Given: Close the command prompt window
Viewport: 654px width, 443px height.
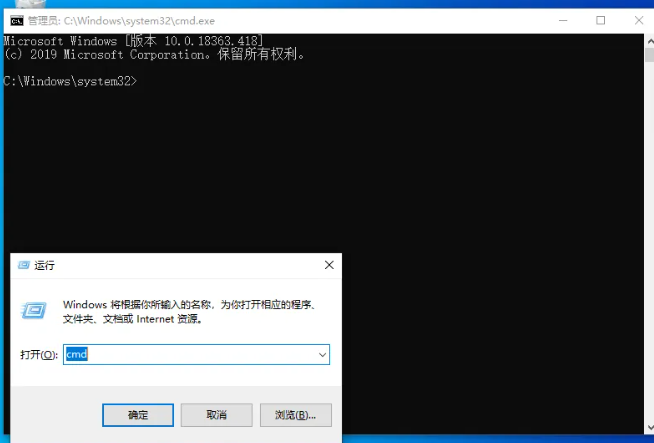Looking at the screenshot, I should [639, 20].
